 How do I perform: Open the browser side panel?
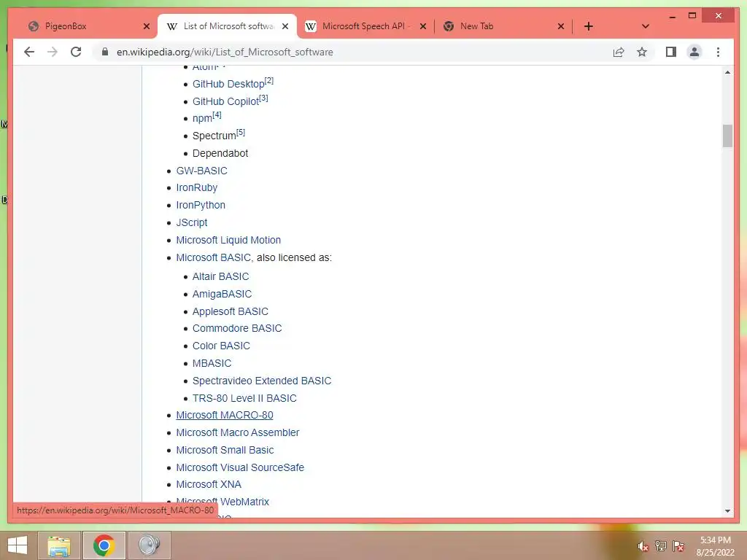[x=671, y=52]
